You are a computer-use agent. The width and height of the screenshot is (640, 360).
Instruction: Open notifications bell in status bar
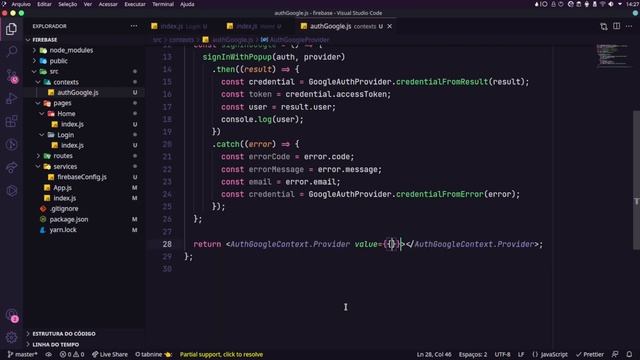[x=629, y=354]
